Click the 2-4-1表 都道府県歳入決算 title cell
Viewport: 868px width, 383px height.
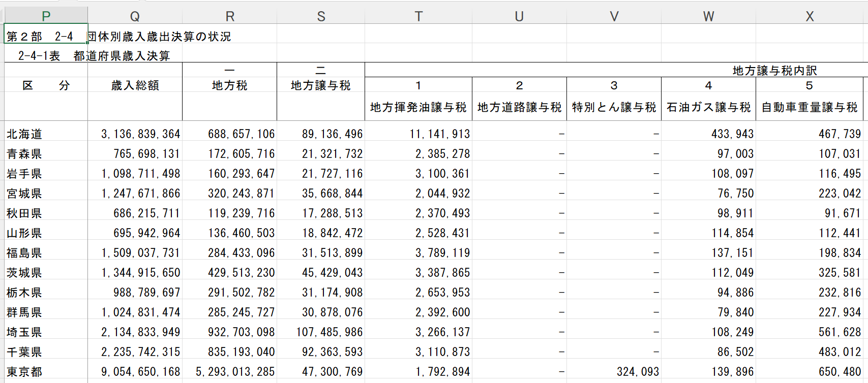click(94, 55)
